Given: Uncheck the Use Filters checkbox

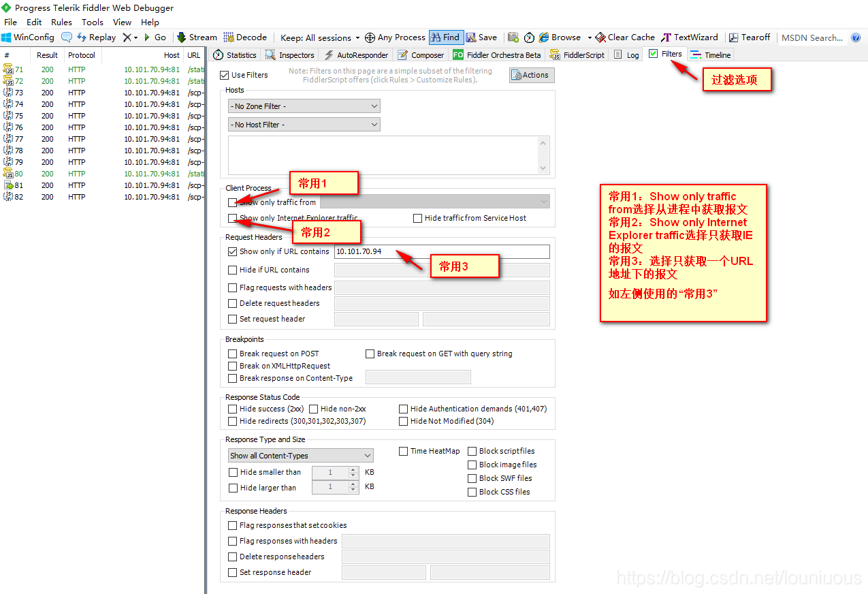Looking at the screenshot, I should pyautogui.click(x=225, y=75).
